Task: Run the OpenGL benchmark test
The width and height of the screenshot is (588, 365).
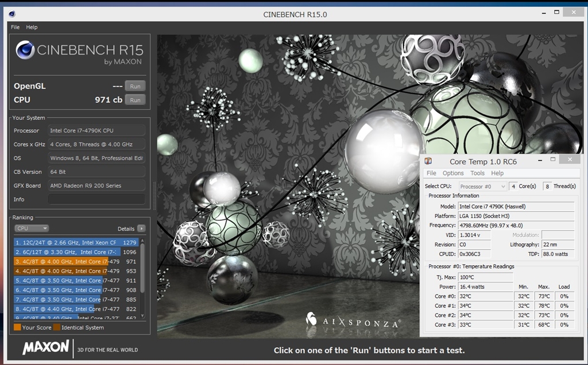Action: (x=135, y=86)
